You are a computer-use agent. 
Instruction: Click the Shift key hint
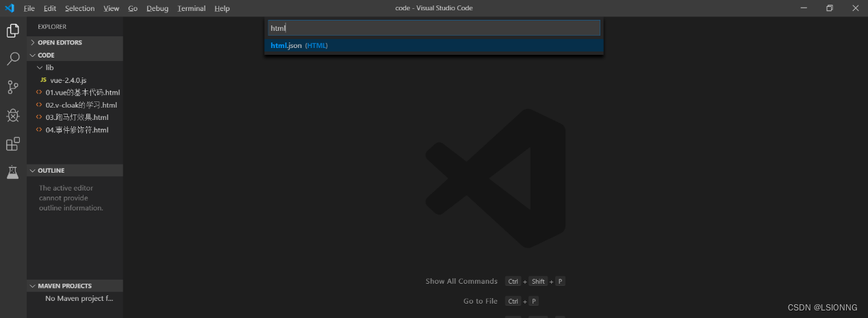click(x=538, y=282)
